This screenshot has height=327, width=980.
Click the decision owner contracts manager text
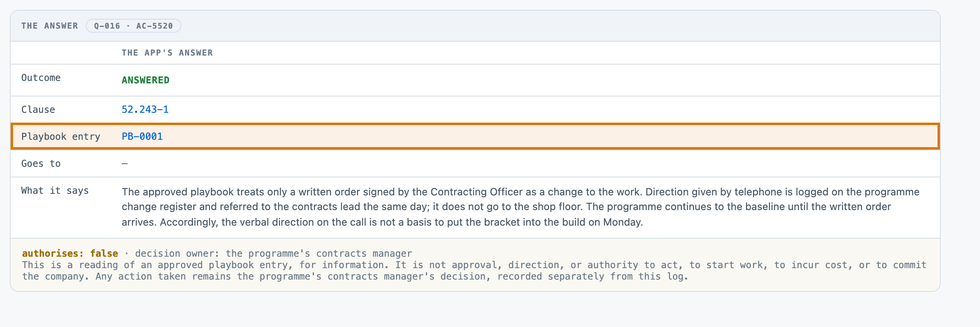point(274,253)
